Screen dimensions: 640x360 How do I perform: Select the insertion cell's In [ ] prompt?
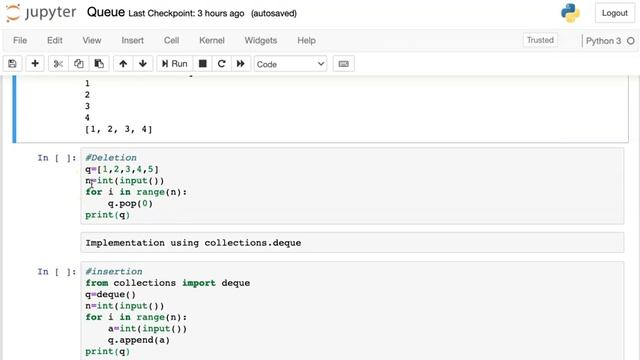pyautogui.click(x=57, y=272)
